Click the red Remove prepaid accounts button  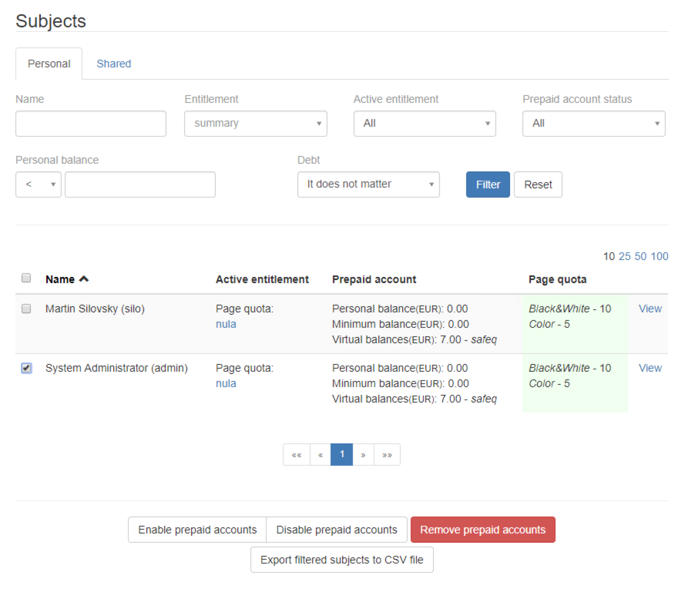click(x=482, y=530)
